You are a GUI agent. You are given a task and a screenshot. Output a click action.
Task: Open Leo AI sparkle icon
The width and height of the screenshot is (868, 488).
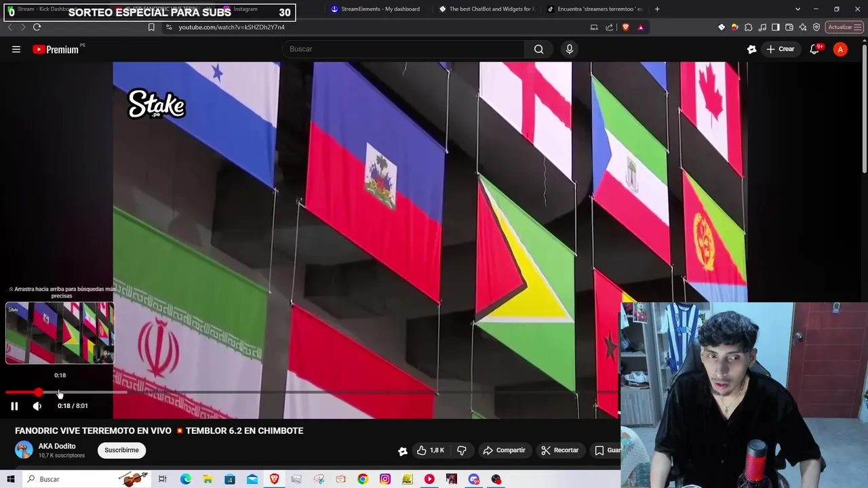click(803, 27)
